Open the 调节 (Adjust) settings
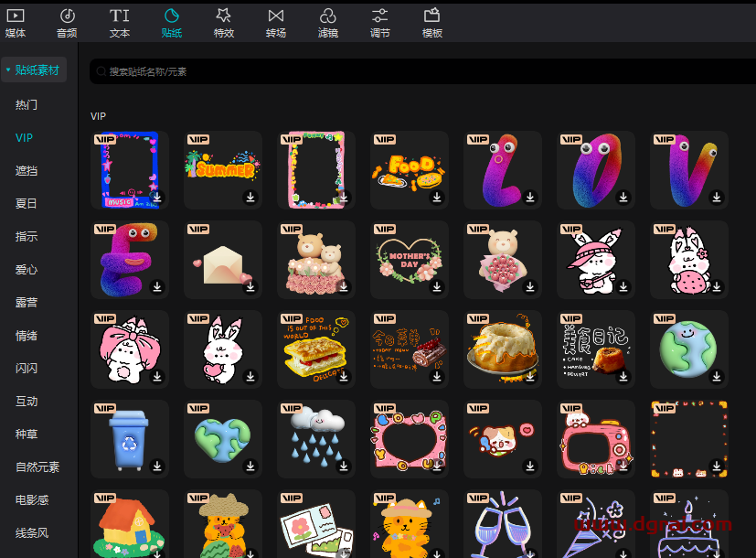The width and height of the screenshot is (756, 558). coord(380,22)
